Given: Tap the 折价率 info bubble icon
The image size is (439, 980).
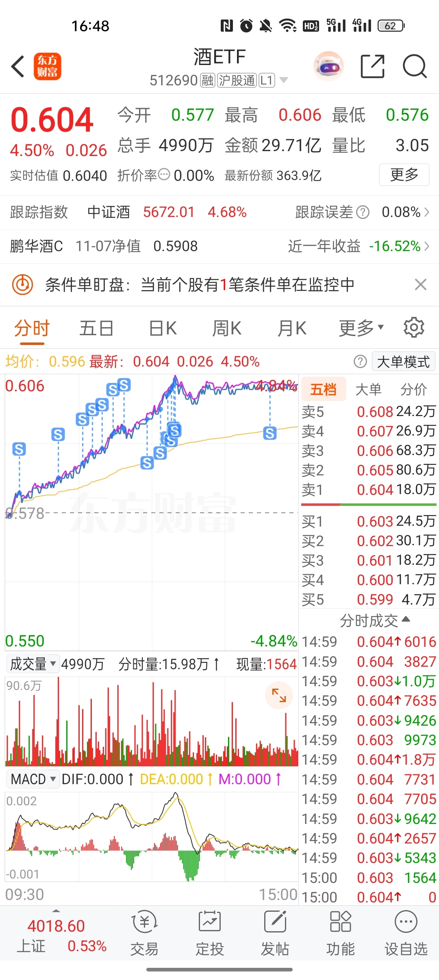Looking at the screenshot, I should tap(164, 175).
